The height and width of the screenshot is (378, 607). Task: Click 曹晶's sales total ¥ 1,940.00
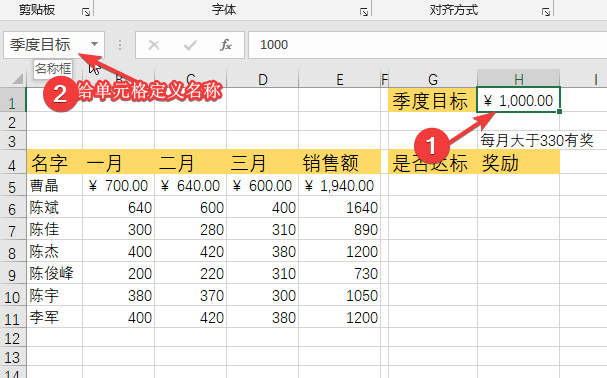340,186
